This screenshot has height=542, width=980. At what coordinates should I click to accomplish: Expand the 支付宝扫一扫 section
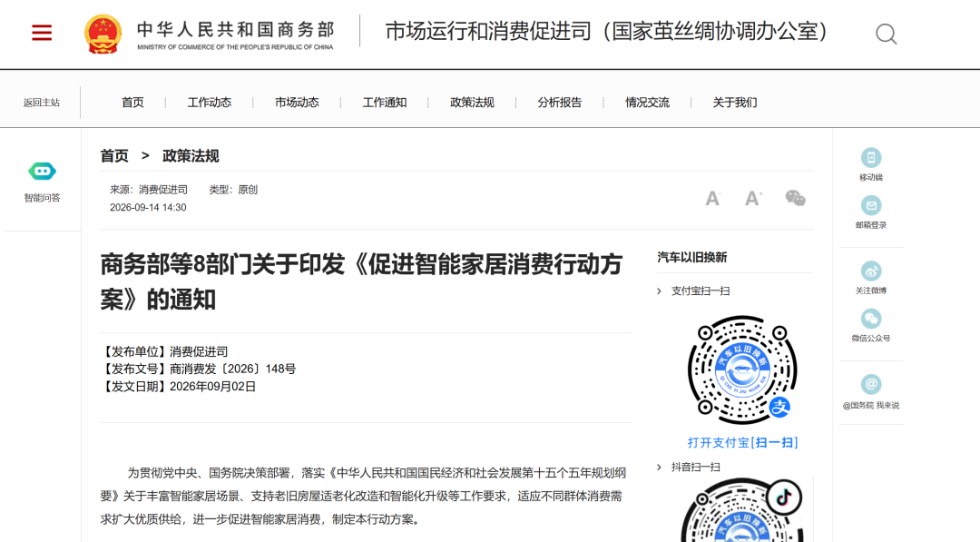[693, 291]
